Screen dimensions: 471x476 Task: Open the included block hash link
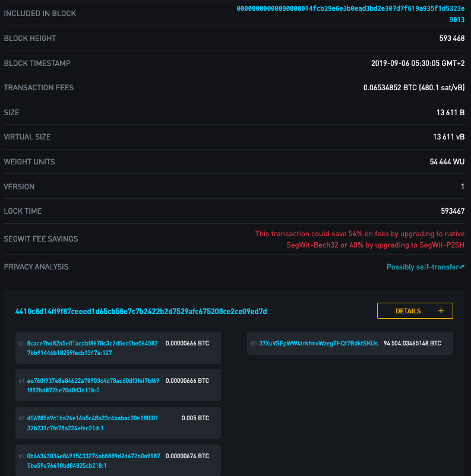click(x=350, y=14)
